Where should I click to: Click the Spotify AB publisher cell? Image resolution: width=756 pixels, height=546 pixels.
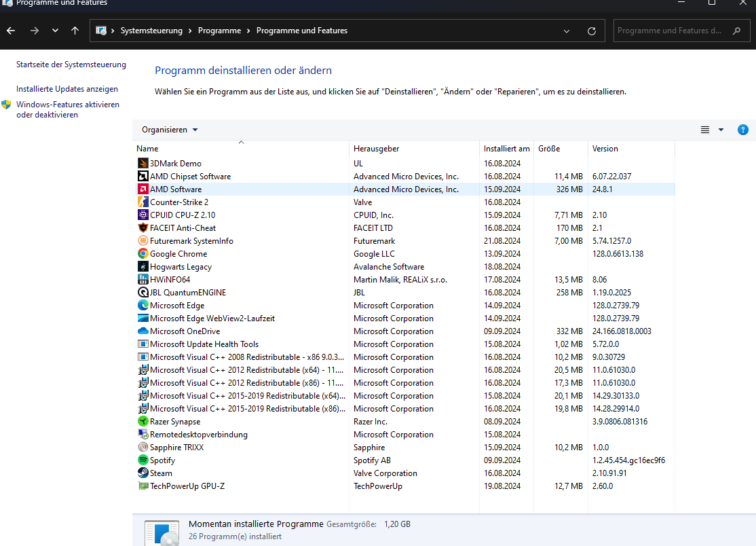pos(372,460)
